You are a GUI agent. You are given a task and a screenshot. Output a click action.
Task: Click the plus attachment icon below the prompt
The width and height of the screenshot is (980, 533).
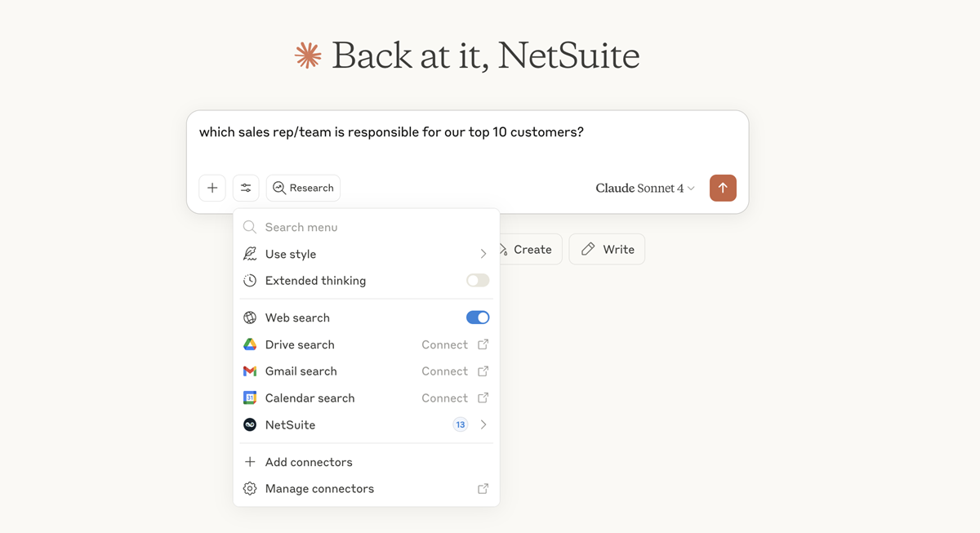point(212,188)
